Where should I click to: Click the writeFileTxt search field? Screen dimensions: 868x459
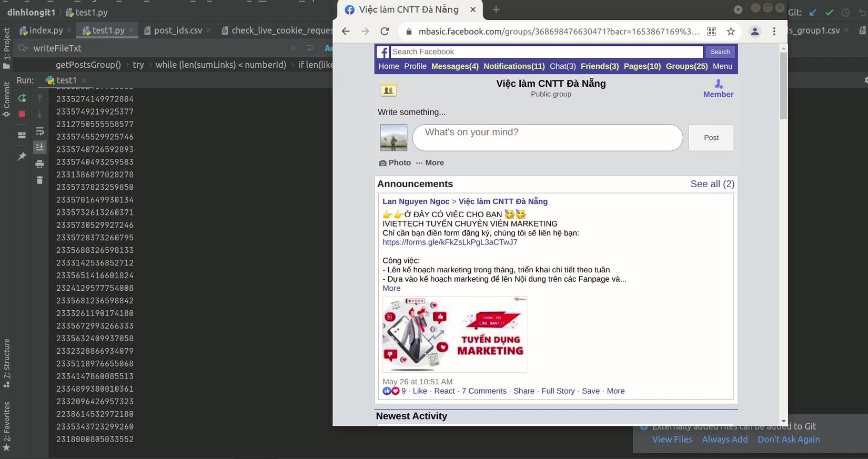[x=158, y=48]
